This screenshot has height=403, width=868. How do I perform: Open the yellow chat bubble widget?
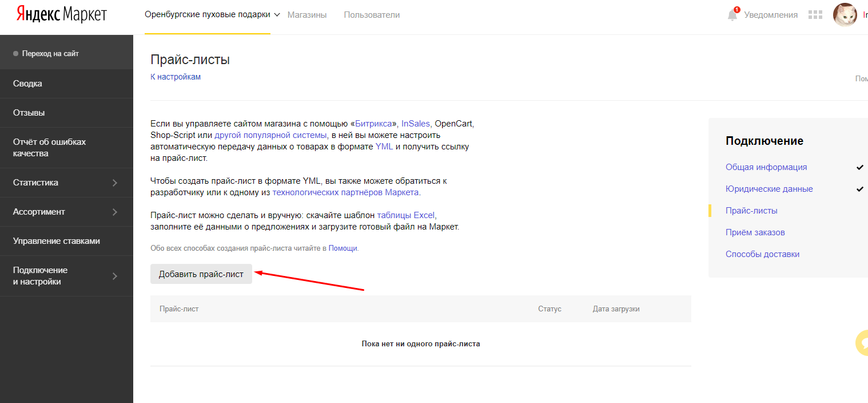coord(861,343)
